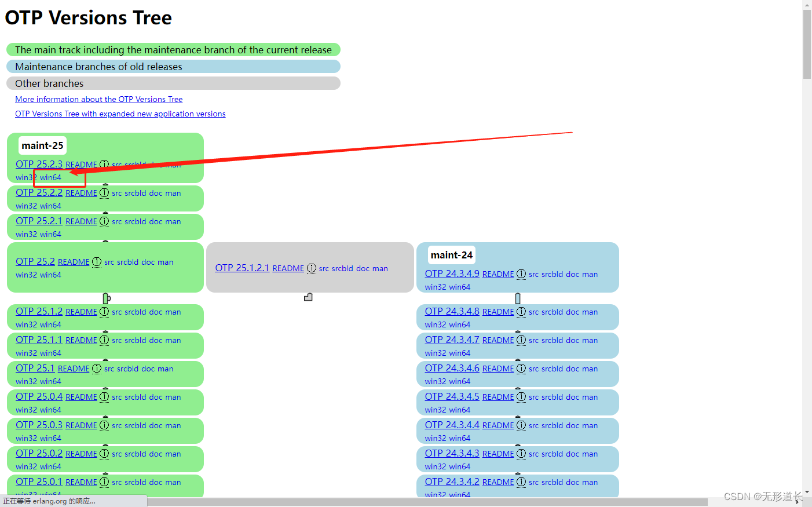Screen dimensions: 812x507
Task: Open the info icon for OTP 25.0.3
Action: 104,425
